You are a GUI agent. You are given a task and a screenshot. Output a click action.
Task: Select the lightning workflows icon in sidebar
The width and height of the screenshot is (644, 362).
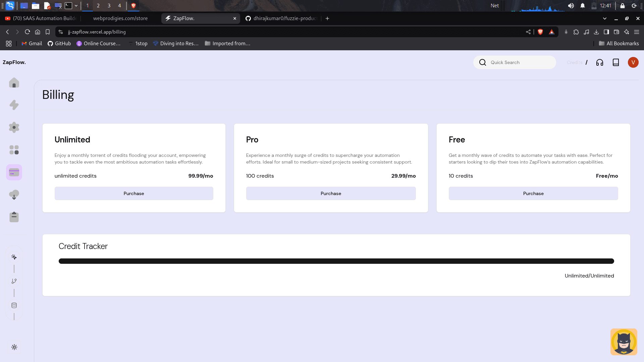14,105
